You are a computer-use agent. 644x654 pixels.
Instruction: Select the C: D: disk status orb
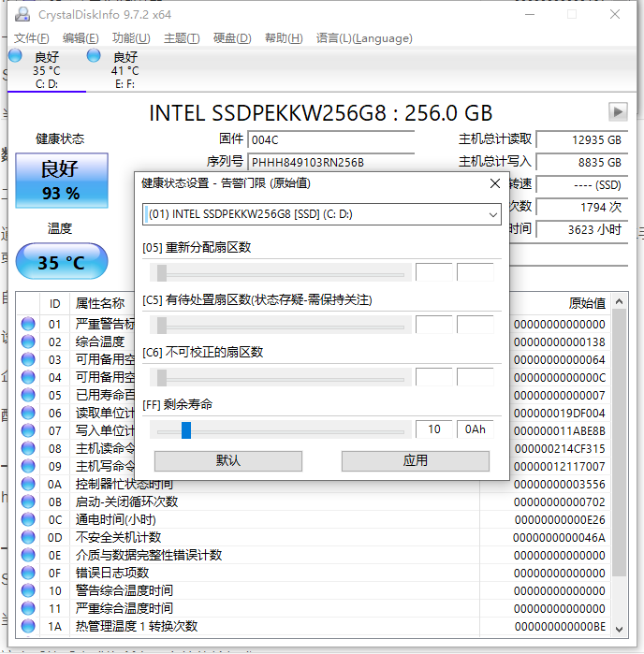coord(15,55)
